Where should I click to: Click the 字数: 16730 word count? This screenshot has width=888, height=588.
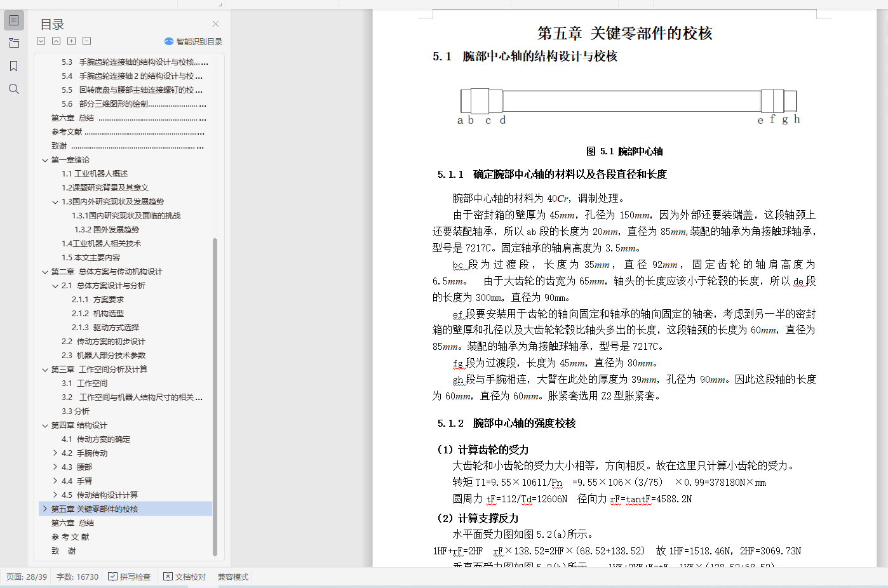pos(77,577)
